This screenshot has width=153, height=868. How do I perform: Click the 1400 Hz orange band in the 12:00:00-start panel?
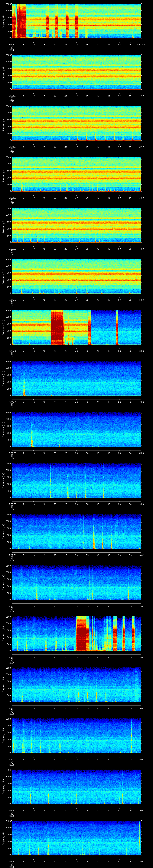click(77, 70)
